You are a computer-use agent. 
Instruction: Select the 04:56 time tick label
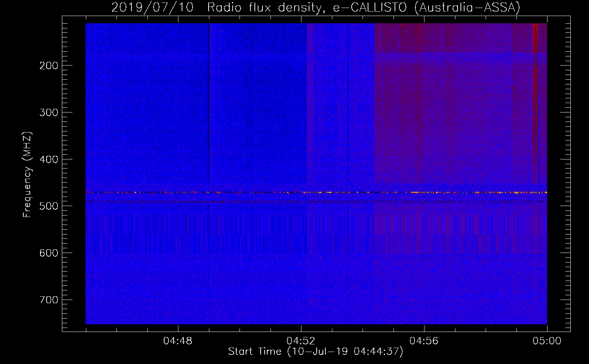click(x=424, y=341)
